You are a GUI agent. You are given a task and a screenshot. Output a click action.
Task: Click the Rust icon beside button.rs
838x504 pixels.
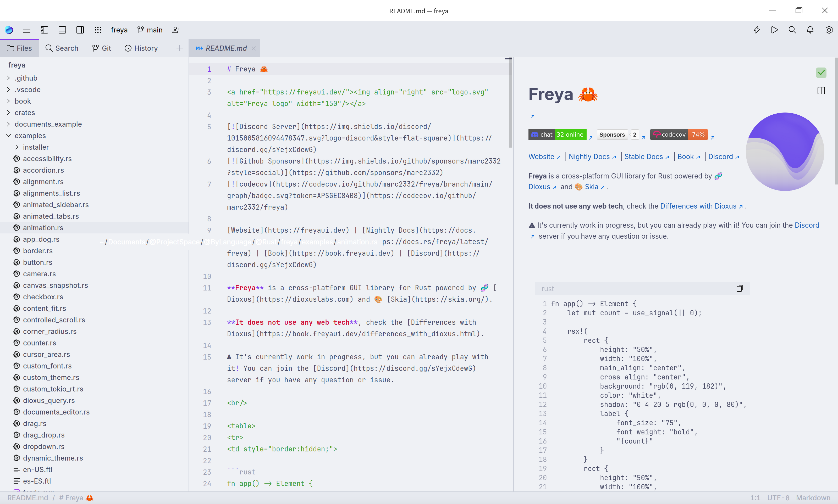[x=17, y=262]
